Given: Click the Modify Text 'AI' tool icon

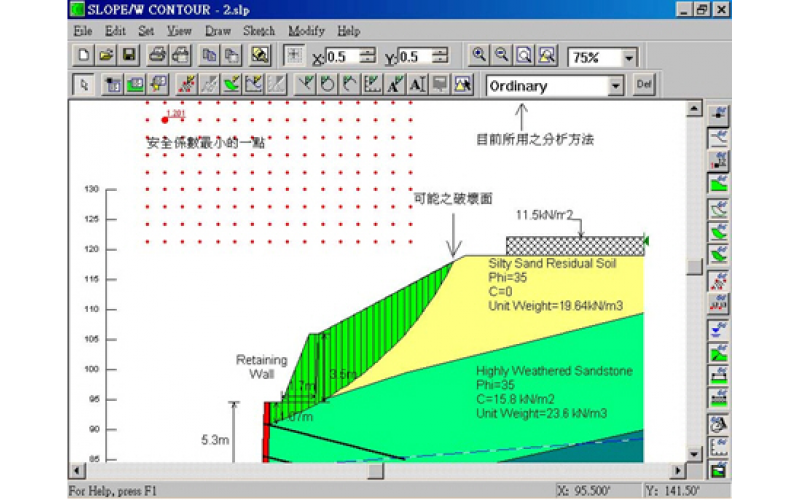Looking at the screenshot, I should tap(417, 85).
